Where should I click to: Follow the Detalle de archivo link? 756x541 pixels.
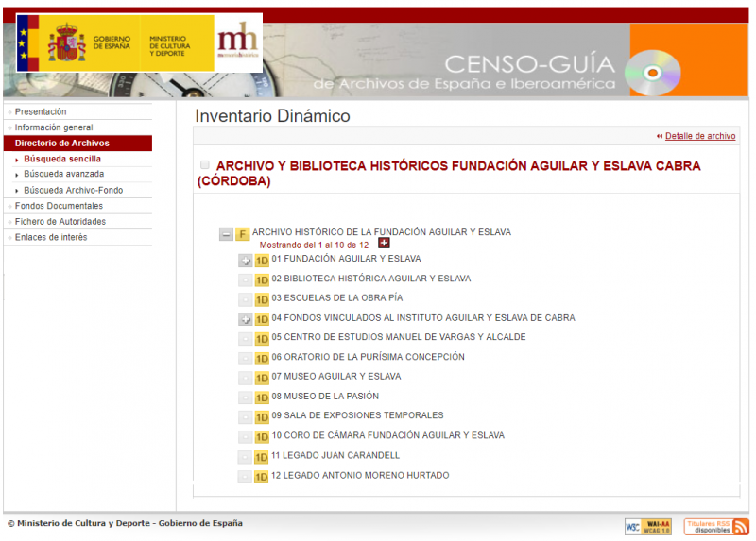pos(699,136)
